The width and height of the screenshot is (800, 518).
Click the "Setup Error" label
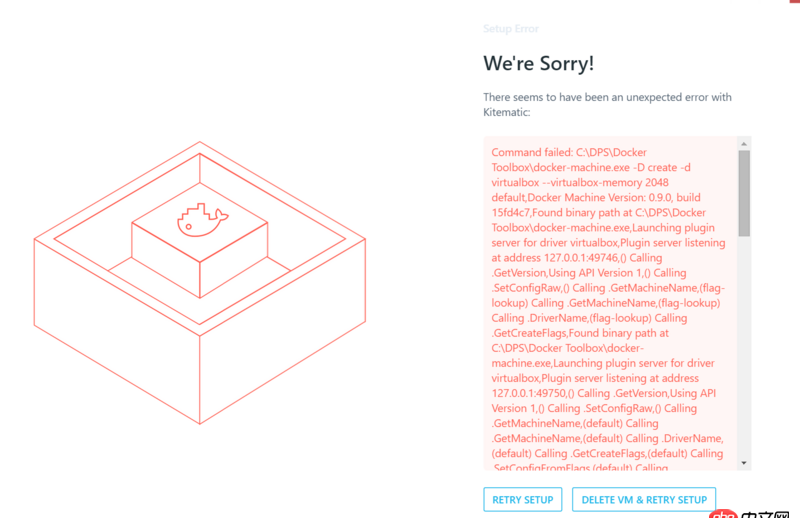tap(510, 29)
